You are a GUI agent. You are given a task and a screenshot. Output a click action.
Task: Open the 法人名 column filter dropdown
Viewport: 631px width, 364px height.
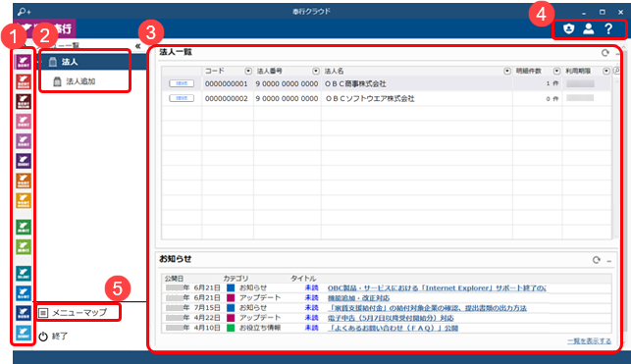pos(507,72)
